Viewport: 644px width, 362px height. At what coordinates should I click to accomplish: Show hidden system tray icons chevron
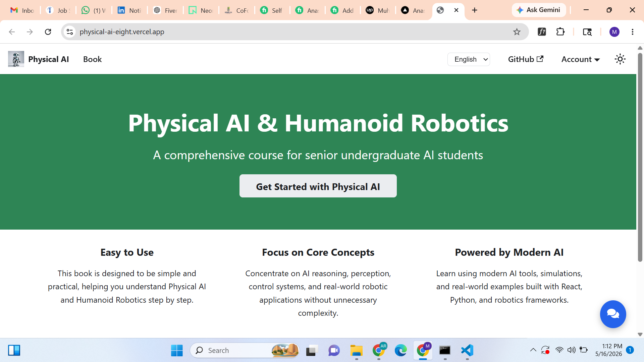[x=533, y=350]
